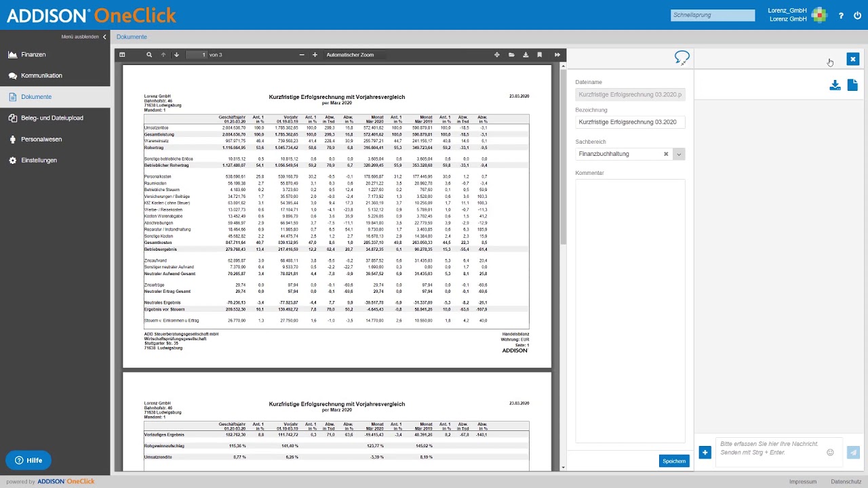Log out via the power icon

coord(858,16)
